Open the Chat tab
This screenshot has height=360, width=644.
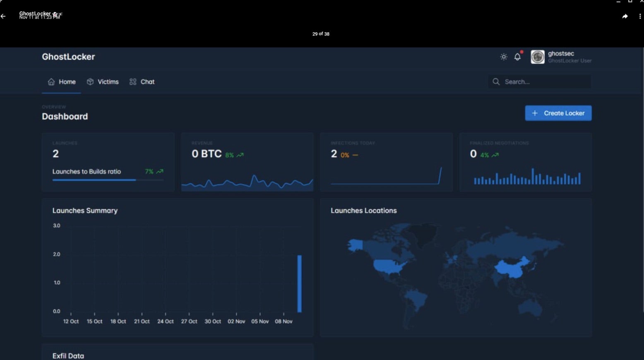coord(142,82)
